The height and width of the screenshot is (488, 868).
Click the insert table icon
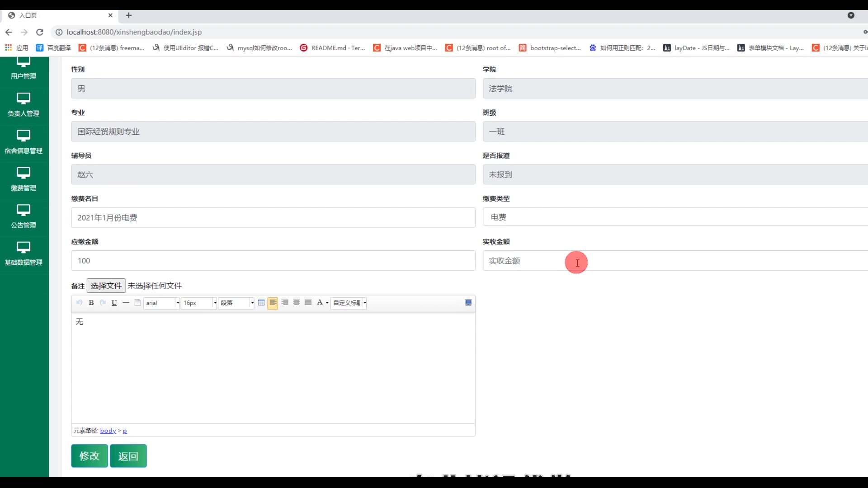point(261,303)
